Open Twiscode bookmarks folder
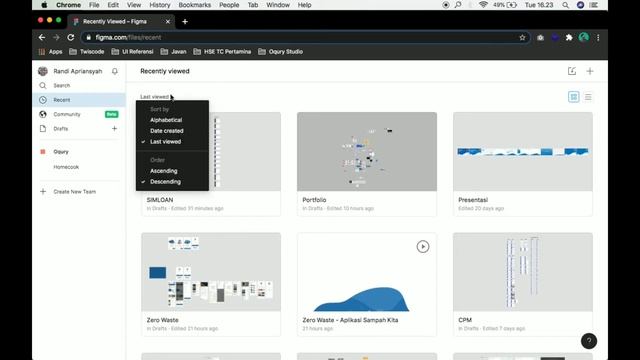The height and width of the screenshot is (360, 640). 87,52
